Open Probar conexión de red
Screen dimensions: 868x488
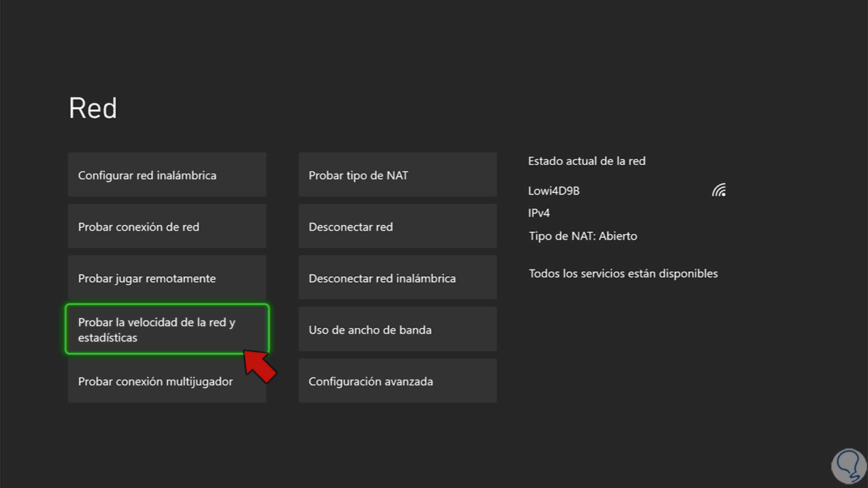tap(167, 227)
